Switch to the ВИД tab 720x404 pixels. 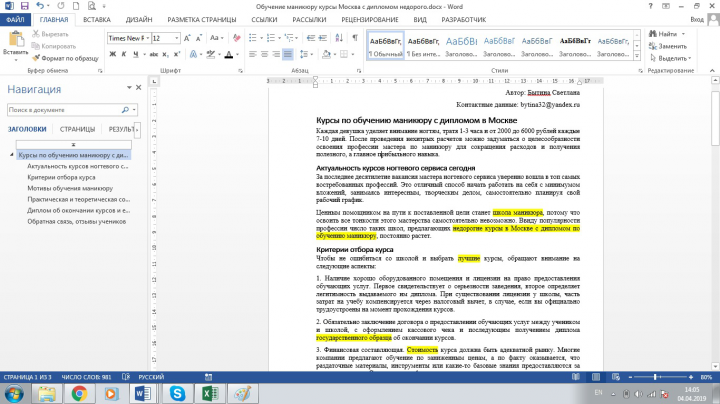click(420, 20)
